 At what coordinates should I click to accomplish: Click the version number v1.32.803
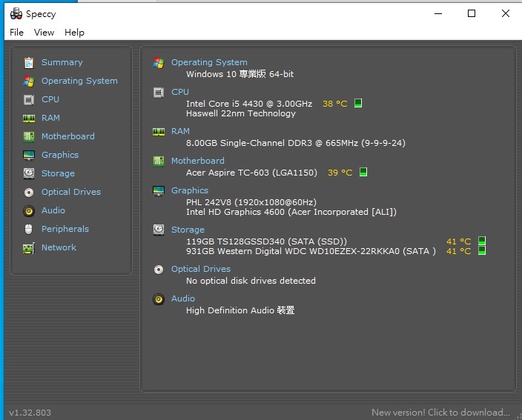point(30,413)
